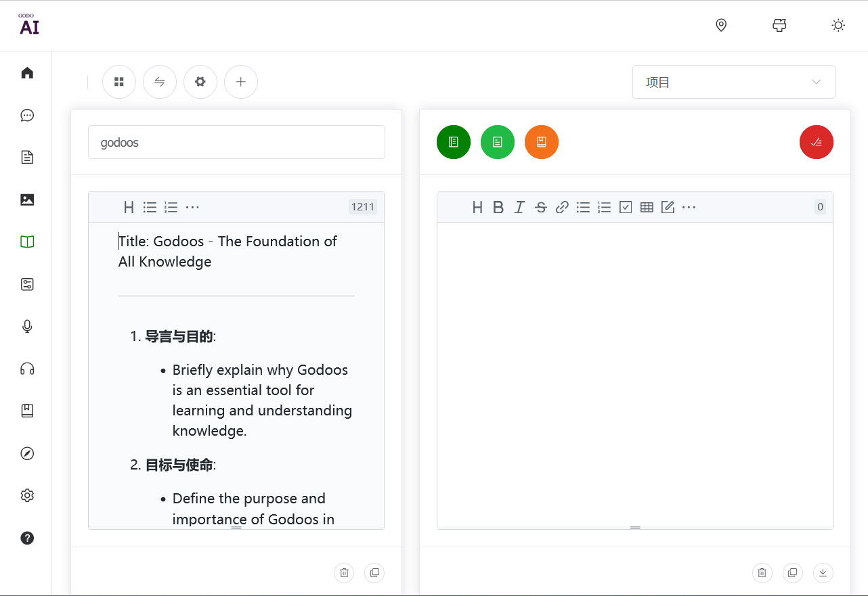This screenshot has width=868, height=596.
Task: Open more options in left editor toolbar
Action: [192, 207]
